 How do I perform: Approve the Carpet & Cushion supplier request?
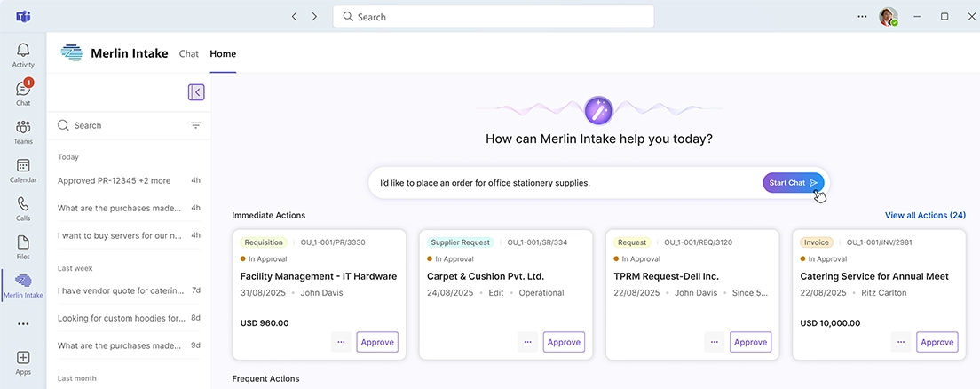(x=564, y=342)
